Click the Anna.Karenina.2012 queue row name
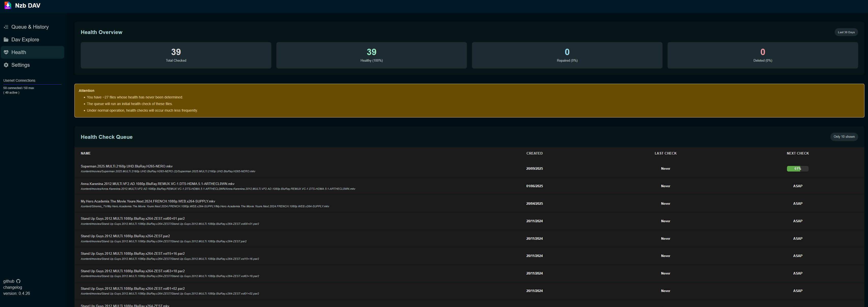 (157, 184)
